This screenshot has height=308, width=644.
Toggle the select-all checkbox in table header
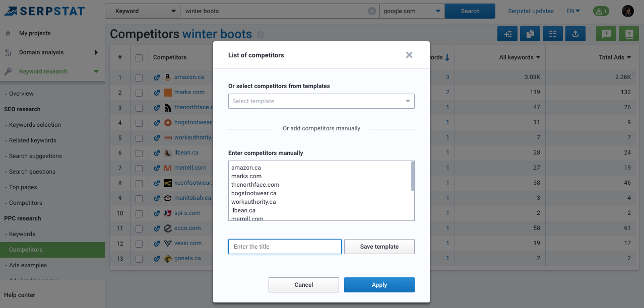coord(139,58)
